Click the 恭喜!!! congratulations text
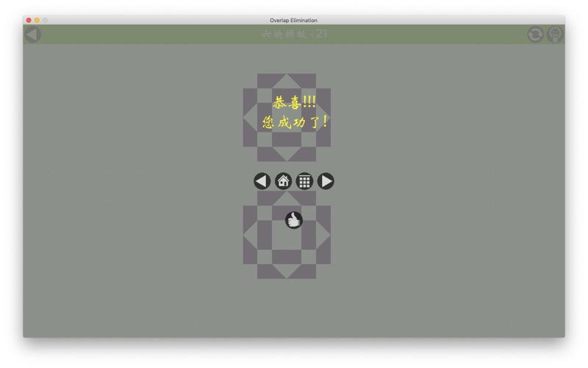This screenshot has width=588, height=368. (294, 102)
